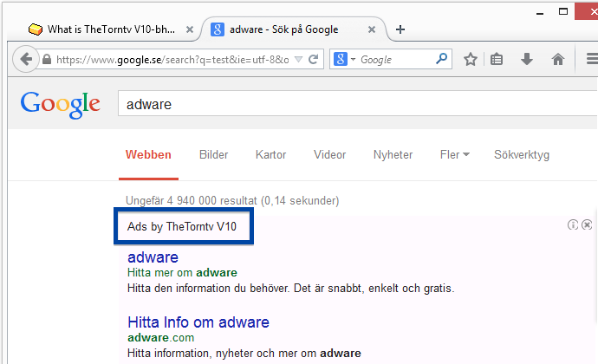Click text 'Hitta den information du behöver'
Image resolution: width=598 pixels, height=364 pixels.
tap(208, 288)
